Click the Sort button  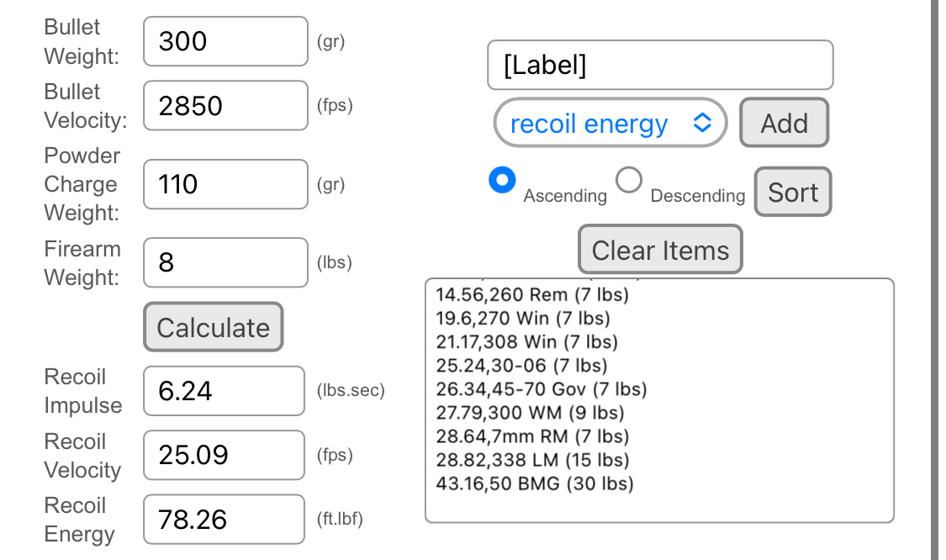click(x=793, y=192)
